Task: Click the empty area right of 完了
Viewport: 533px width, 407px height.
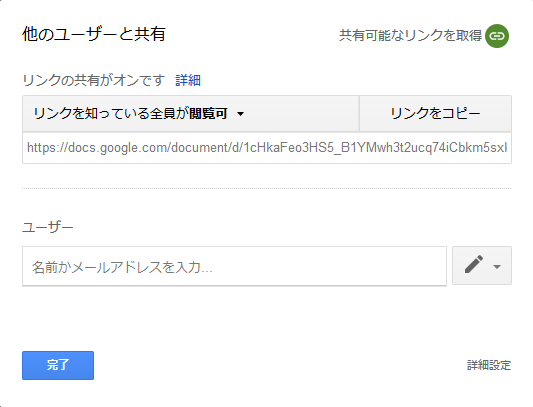Action: (x=279, y=365)
